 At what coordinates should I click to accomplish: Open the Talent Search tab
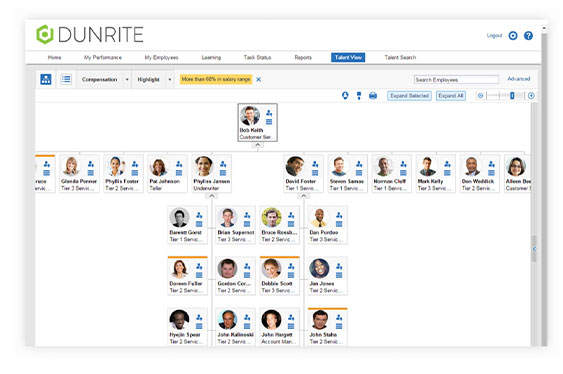point(400,57)
